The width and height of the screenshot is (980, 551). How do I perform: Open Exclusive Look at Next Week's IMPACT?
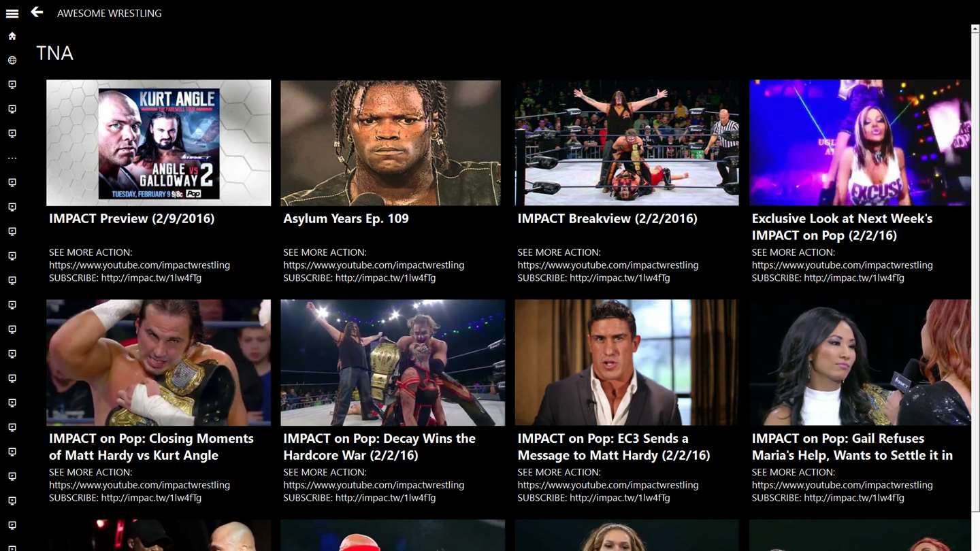[860, 143]
